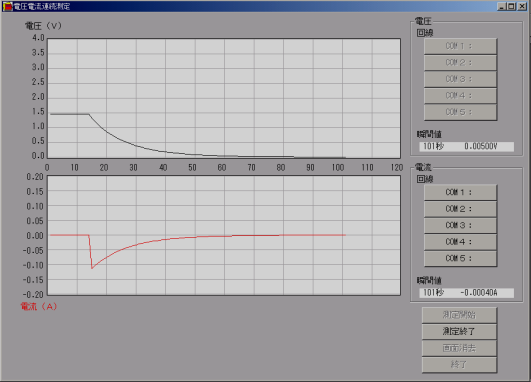The height and width of the screenshot is (382, 531).
Task: Choose current line COM 5
Action: click(460, 259)
